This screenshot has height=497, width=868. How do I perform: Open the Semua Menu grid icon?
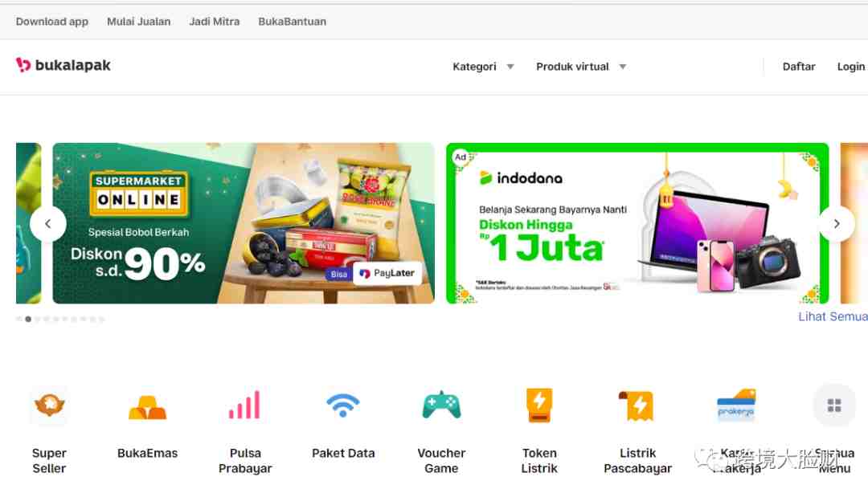point(834,405)
